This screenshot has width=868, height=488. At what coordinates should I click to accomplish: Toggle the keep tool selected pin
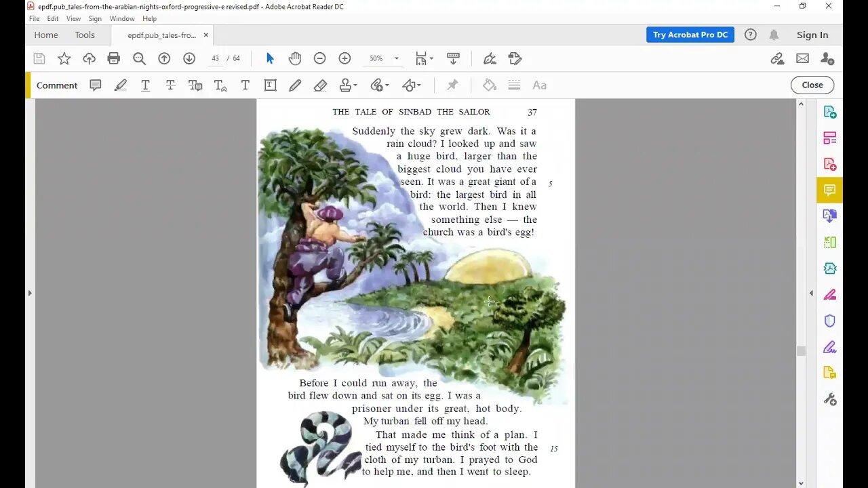click(452, 85)
